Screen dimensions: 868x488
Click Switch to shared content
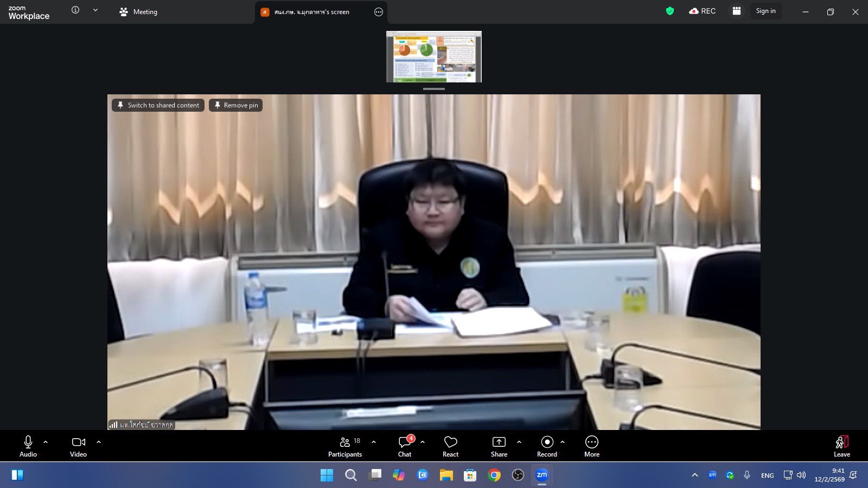click(158, 105)
